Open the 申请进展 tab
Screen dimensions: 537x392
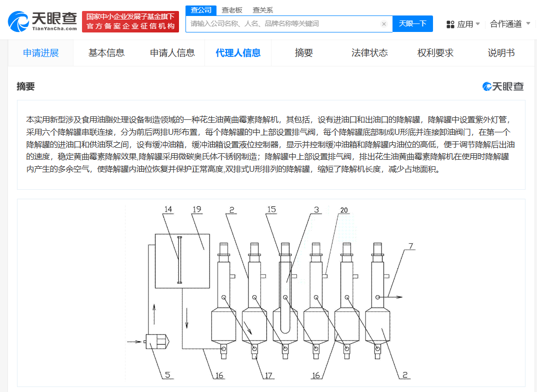40,52
